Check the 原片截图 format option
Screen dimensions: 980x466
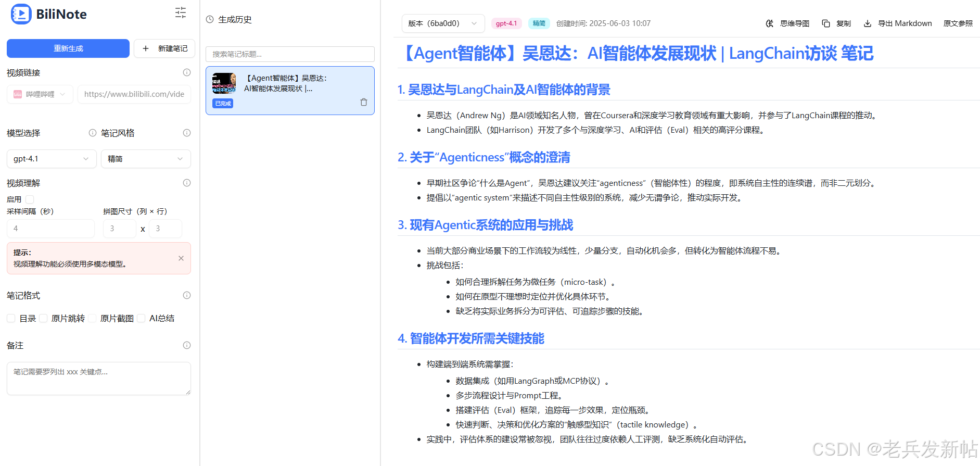coord(92,318)
